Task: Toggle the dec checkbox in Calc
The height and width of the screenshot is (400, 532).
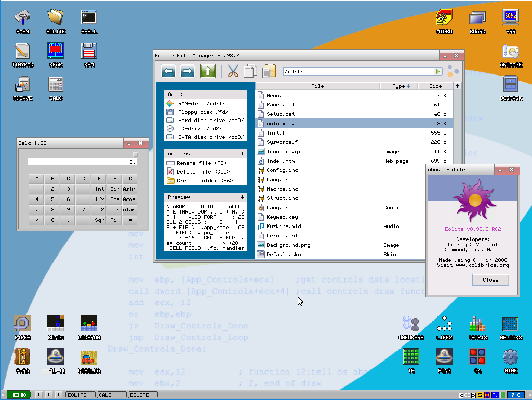Action: coord(136,154)
